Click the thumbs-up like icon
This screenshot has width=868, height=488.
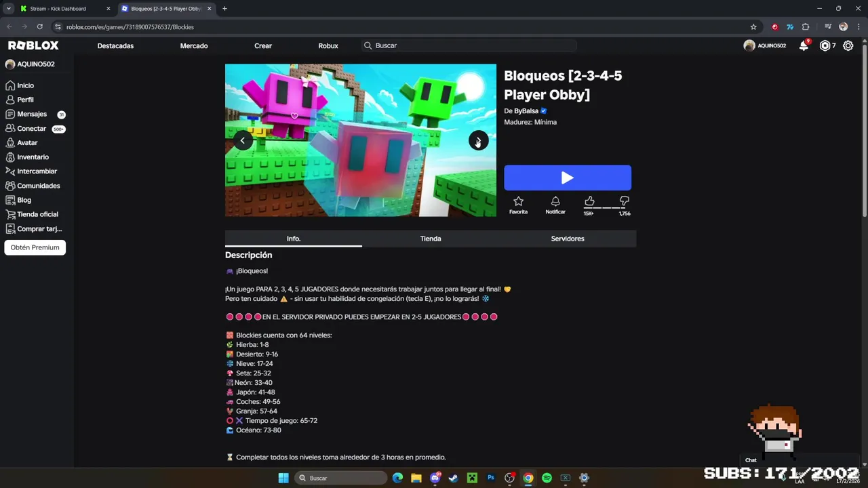pyautogui.click(x=589, y=201)
